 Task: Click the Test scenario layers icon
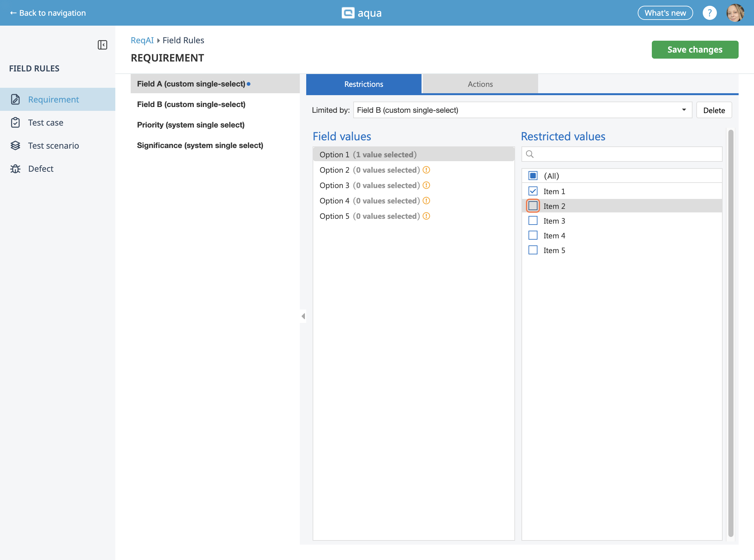[x=15, y=145]
